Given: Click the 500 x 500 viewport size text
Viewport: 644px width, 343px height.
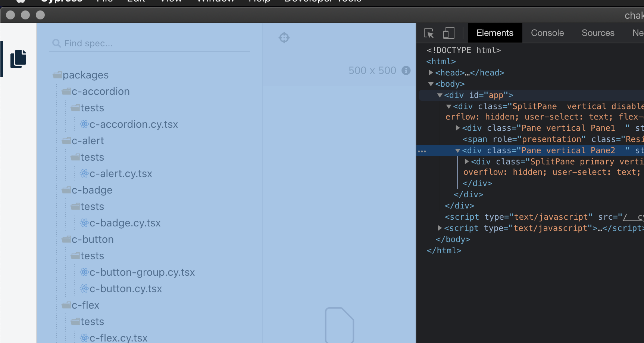Looking at the screenshot, I should click(x=372, y=71).
